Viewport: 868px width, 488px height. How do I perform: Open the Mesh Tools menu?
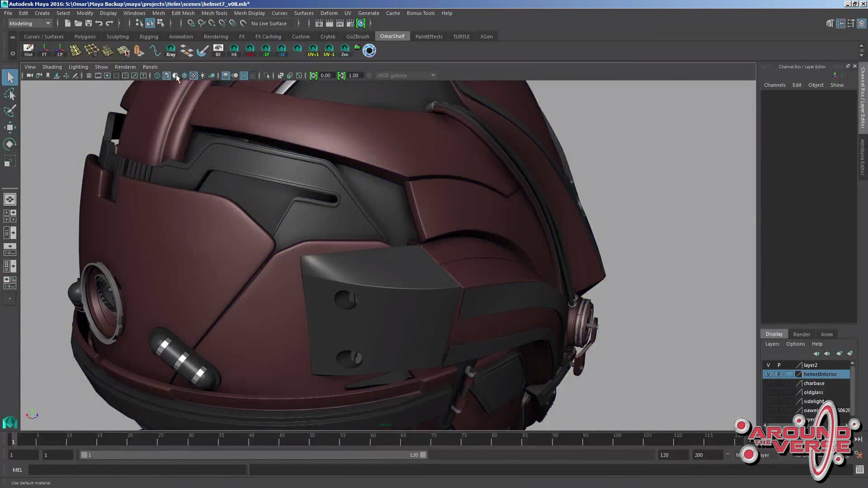tap(214, 13)
